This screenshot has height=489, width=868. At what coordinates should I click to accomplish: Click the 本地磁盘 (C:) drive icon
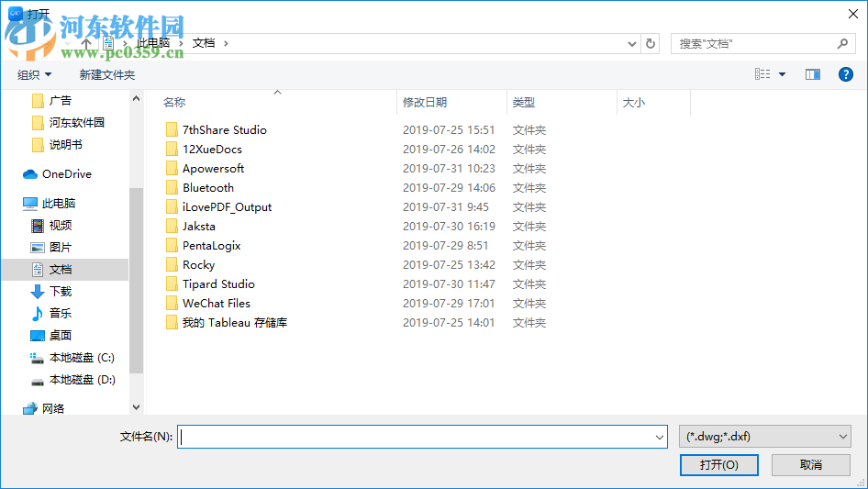[37, 359]
